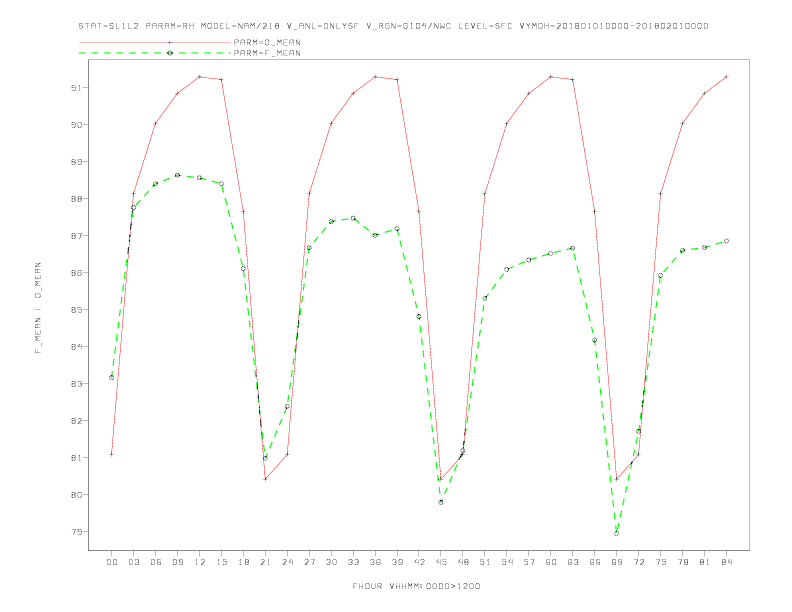The height and width of the screenshot is (612, 792).
Task: Click the PARM=O_MEAN legend label
Action: click(267, 42)
